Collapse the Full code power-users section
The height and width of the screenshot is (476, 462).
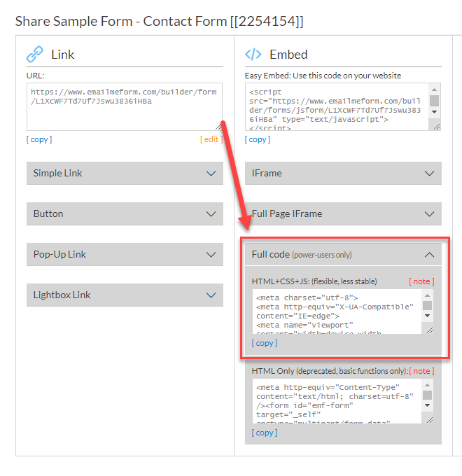pyautogui.click(x=343, y=254)
